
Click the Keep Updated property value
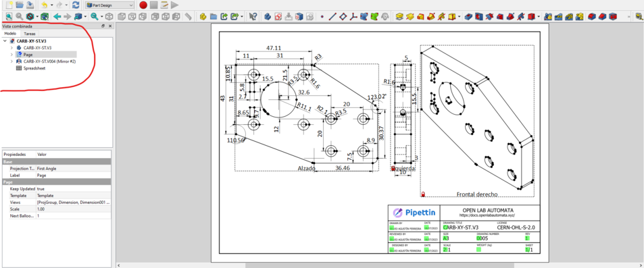pos(73,189)
